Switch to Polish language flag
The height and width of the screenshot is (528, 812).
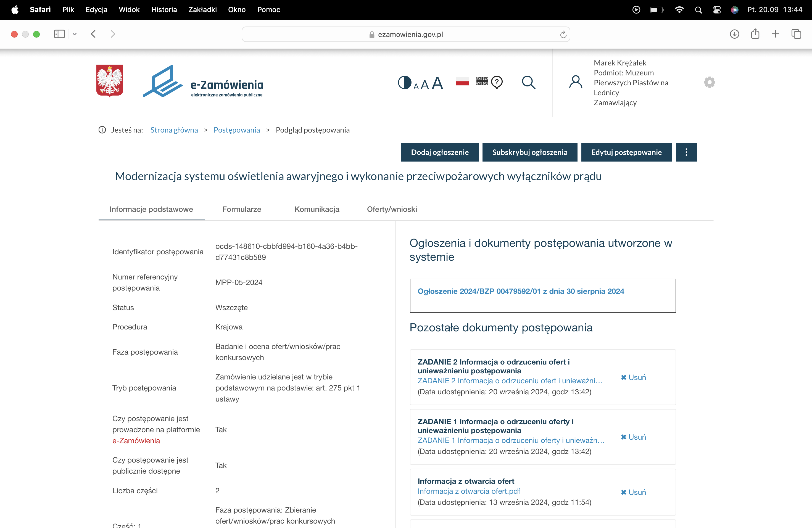pos(462,81)
